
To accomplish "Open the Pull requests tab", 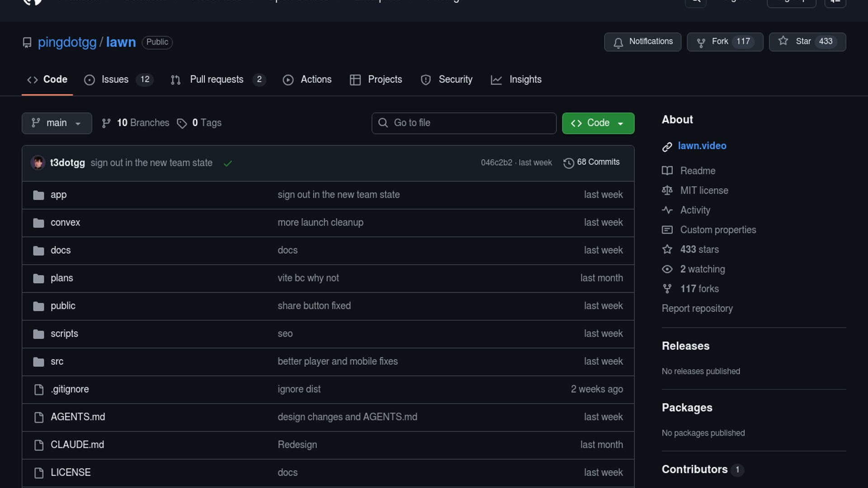I will (216, 80).
